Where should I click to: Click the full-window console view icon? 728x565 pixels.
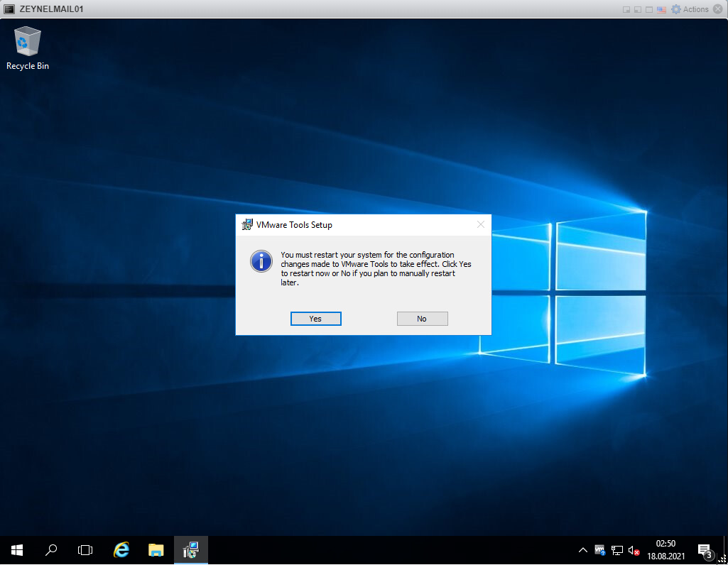pos(650,9)
